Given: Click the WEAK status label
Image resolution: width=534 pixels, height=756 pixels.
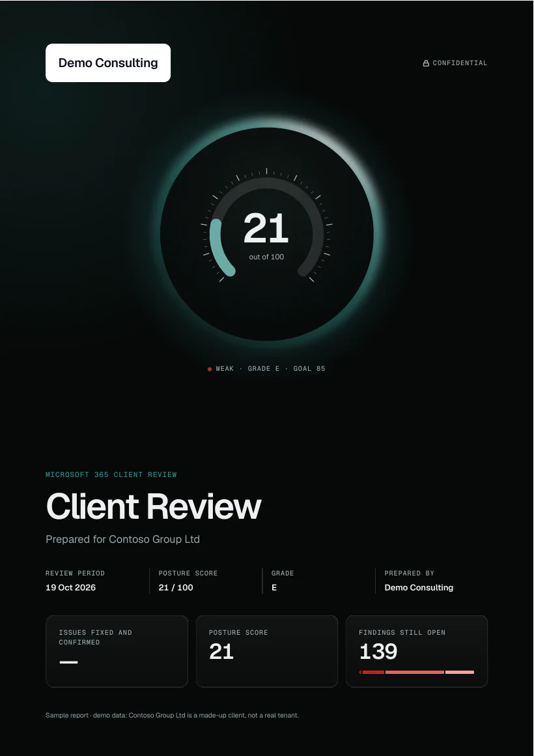Looking at the screenshot, I should (x=225, y=369).
